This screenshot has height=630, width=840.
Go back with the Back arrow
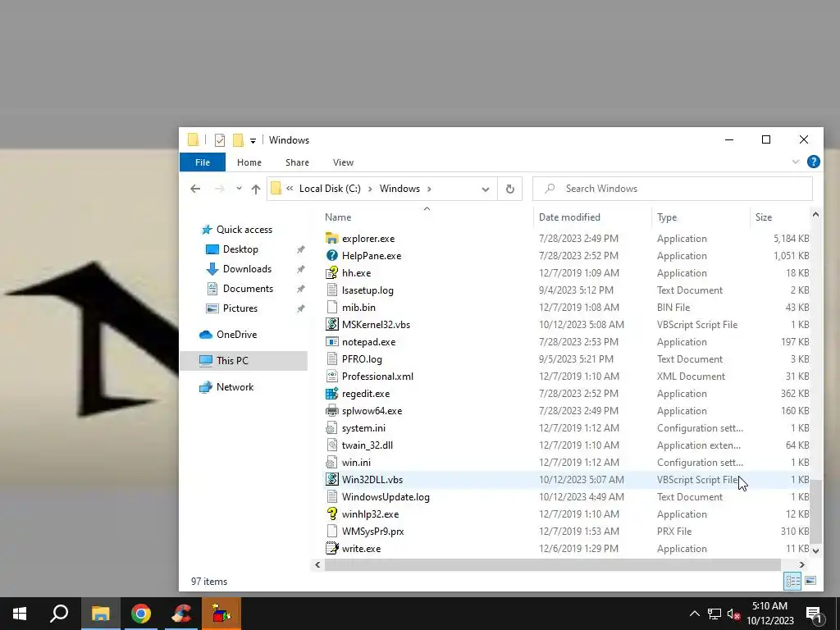(195, 189)
